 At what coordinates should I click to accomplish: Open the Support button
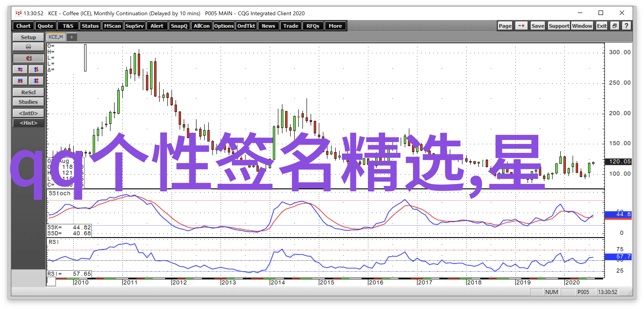coord(559,26)
